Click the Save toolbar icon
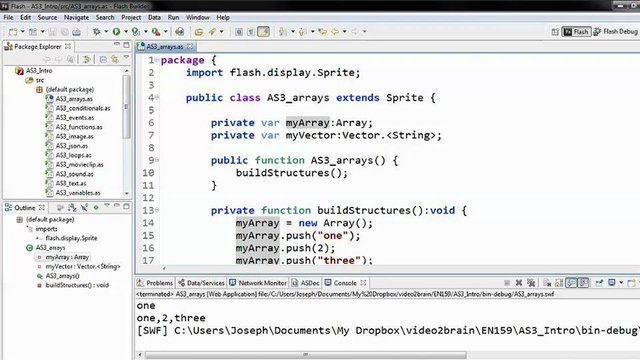 (53, 32)
